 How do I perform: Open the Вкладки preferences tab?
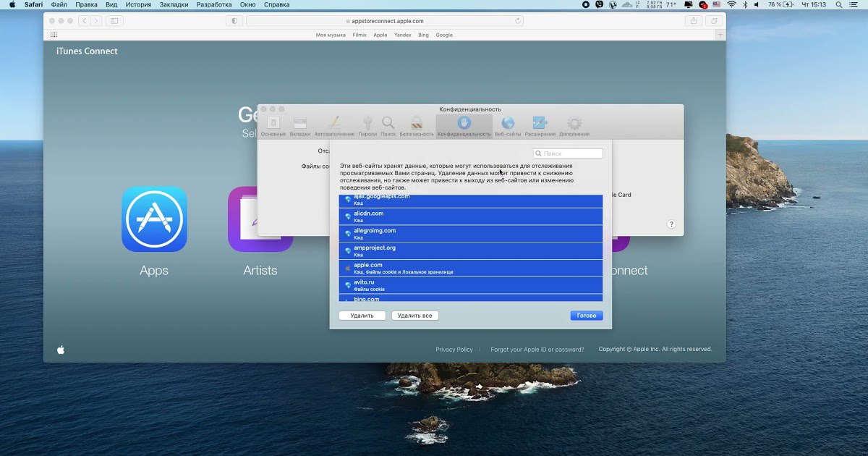(x=299, y=127)
